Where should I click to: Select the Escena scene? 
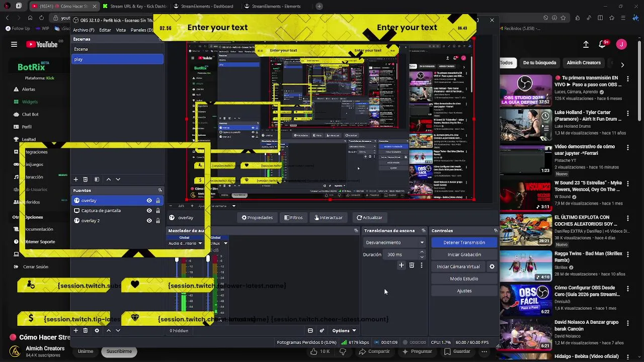click(x=117, y=49)
